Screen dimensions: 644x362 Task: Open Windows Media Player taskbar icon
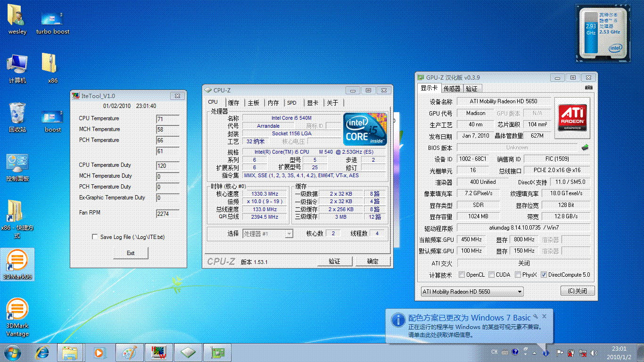click(x=99, y=352)
